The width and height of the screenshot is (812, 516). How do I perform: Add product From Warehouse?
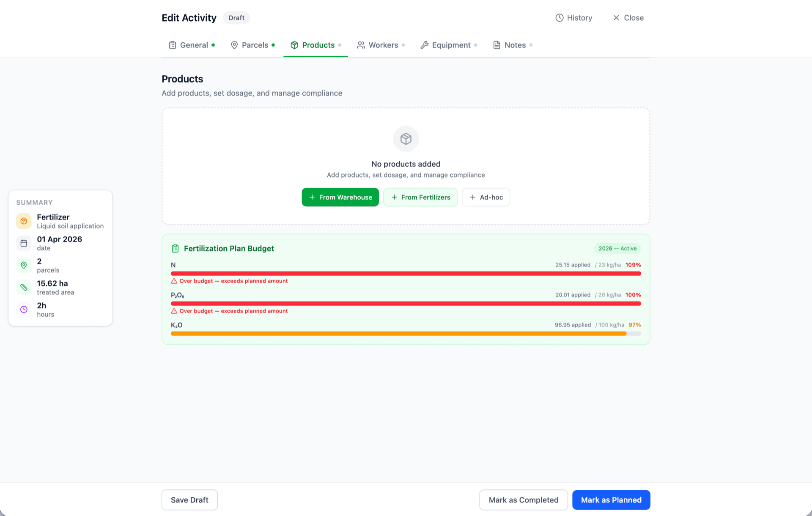(x=340, y=197)
